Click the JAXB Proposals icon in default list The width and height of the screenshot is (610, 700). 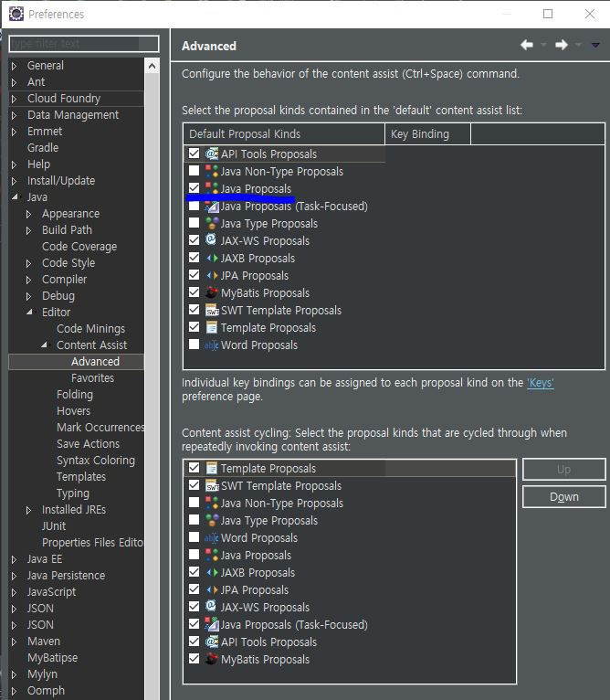pyautogui.click(x=212, y=258)
